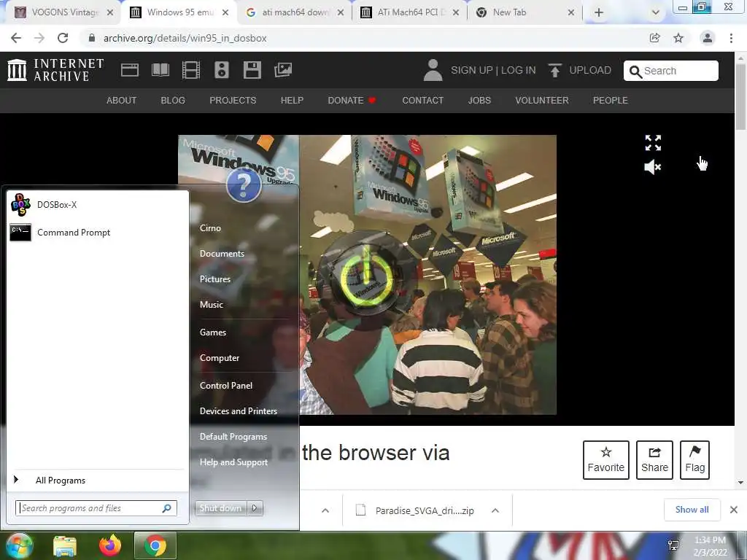Image resolution: width=747 pixels, height=560 pixels.
Task: Open the ABOUT link
Action: pos(122,101)
